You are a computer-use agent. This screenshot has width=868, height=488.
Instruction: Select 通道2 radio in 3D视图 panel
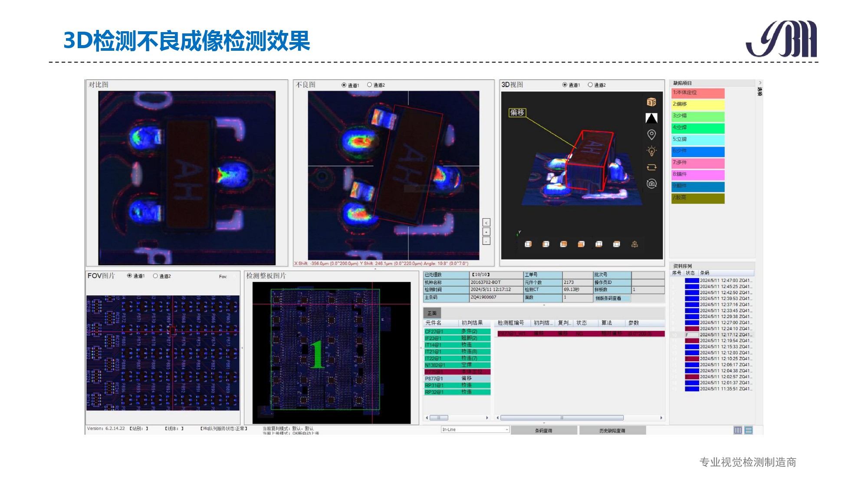click(x=590, y=85)
